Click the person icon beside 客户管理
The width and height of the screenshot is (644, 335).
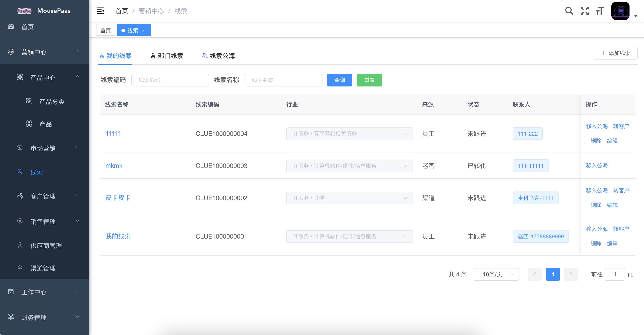click(20, 196)
